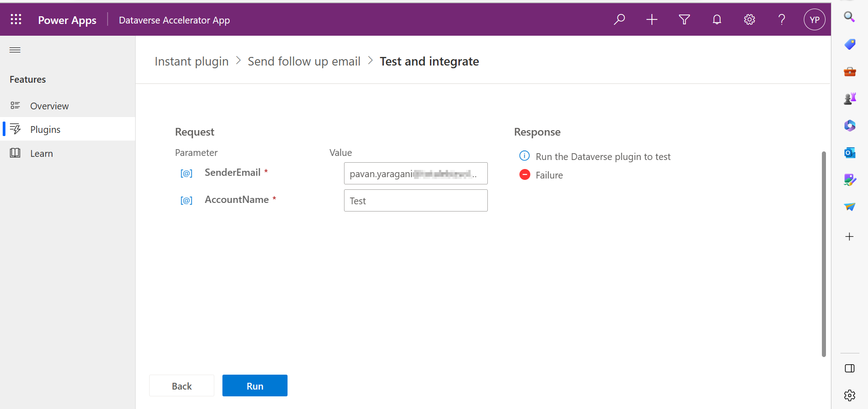Collapse the Features navigation pane
Screen dimensions: 868x409
point(14,50)
